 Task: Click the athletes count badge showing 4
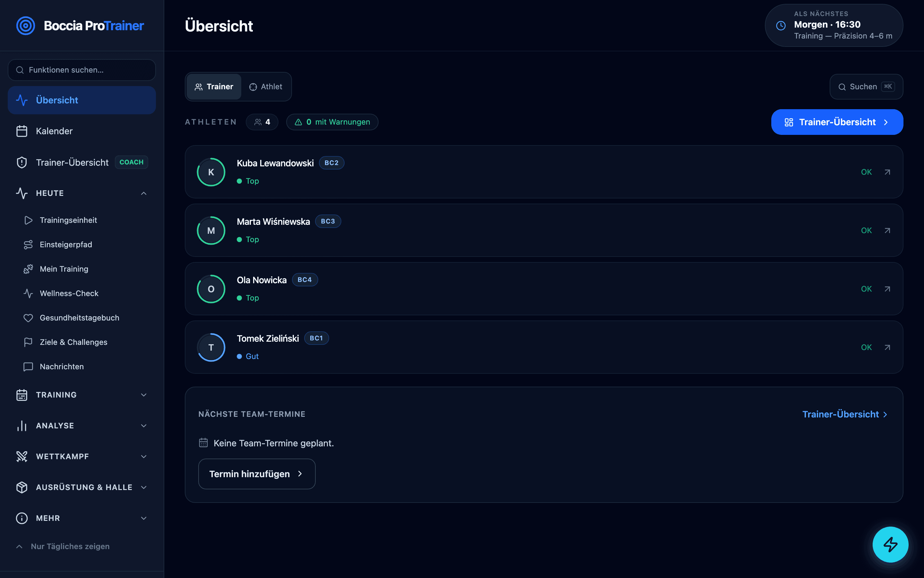click(262, 122)
